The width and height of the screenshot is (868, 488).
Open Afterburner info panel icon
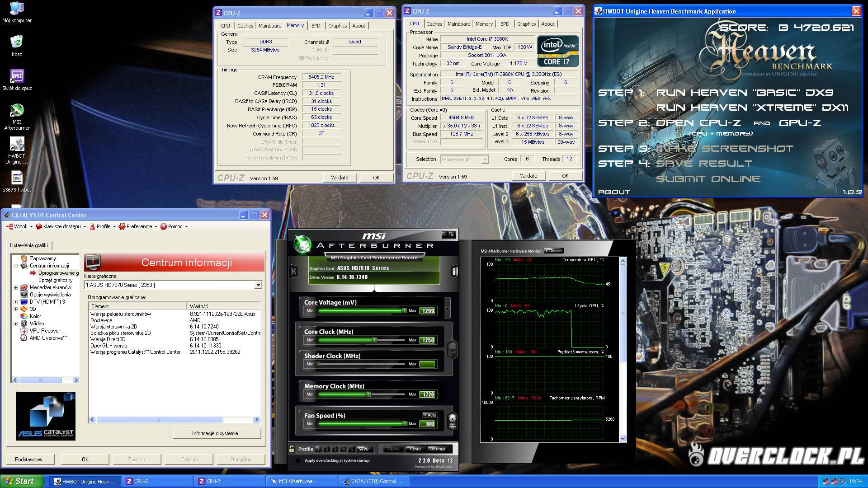pos(454,271)
